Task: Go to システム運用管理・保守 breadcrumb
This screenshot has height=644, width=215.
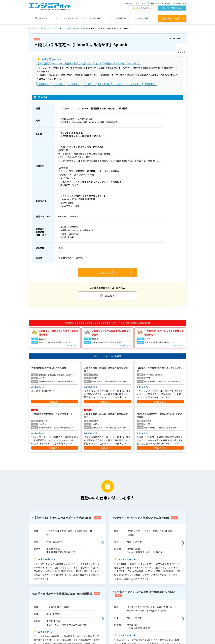Action: point(71,28)
